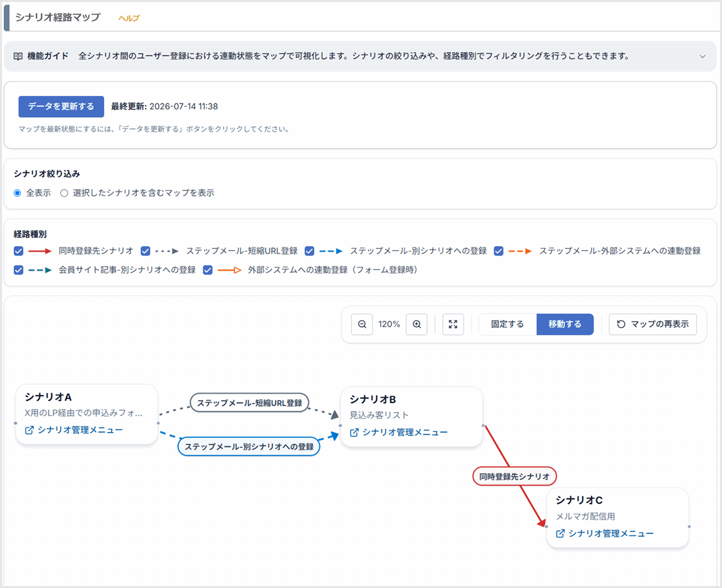Select the 固定する mode tab
Viewport: 722px width, 588px height.
tap(507, 325)
